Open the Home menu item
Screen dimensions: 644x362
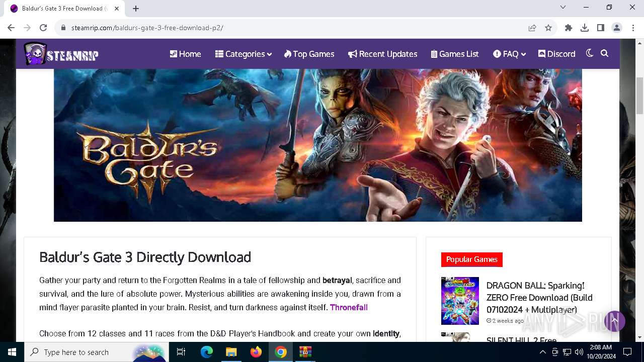[185, 54]
